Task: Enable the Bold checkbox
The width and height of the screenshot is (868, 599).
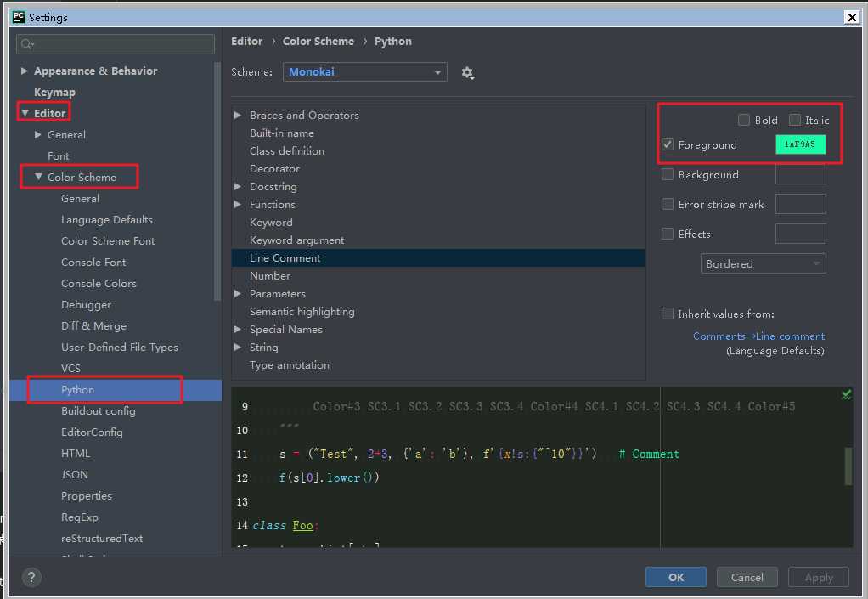Action: tap(743, 120)
